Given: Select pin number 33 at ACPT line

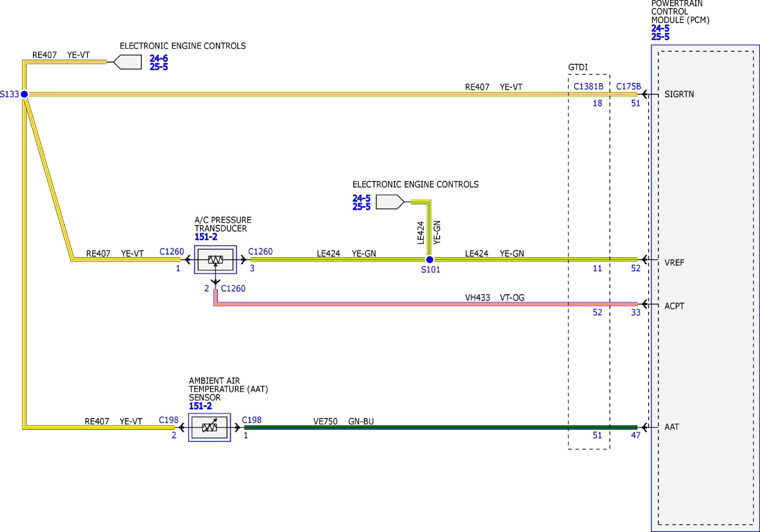Looking at the screenshot, I should tap(635, 313).
